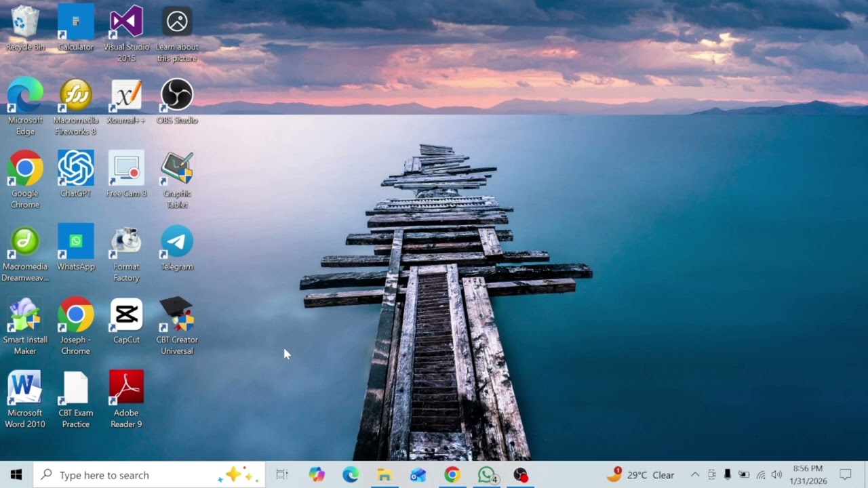Click the battery status tray icon
This screenshot has width=868, height=488.
pyautogui.click(x=744, y=475)
